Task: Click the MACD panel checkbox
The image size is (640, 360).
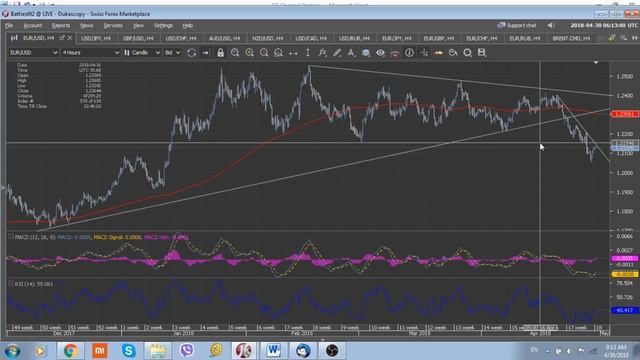Action: click(x=11, y=236)
